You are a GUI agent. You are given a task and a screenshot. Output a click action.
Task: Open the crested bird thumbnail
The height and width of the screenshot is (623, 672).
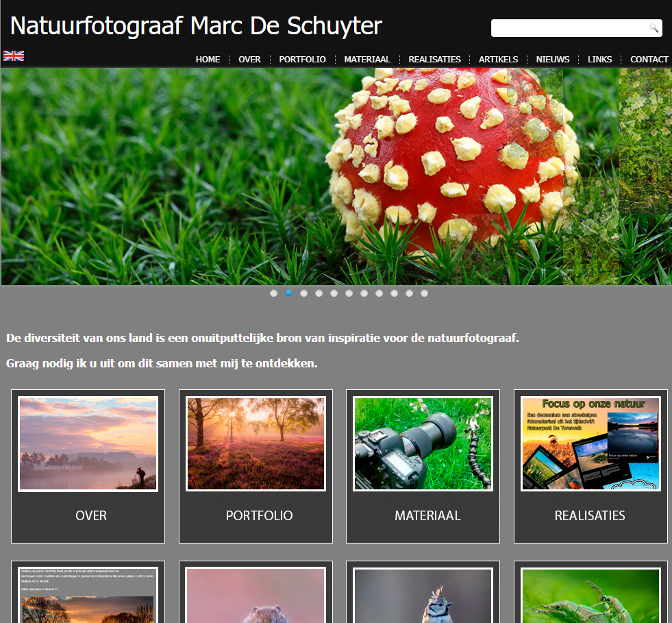pos(423,595)
